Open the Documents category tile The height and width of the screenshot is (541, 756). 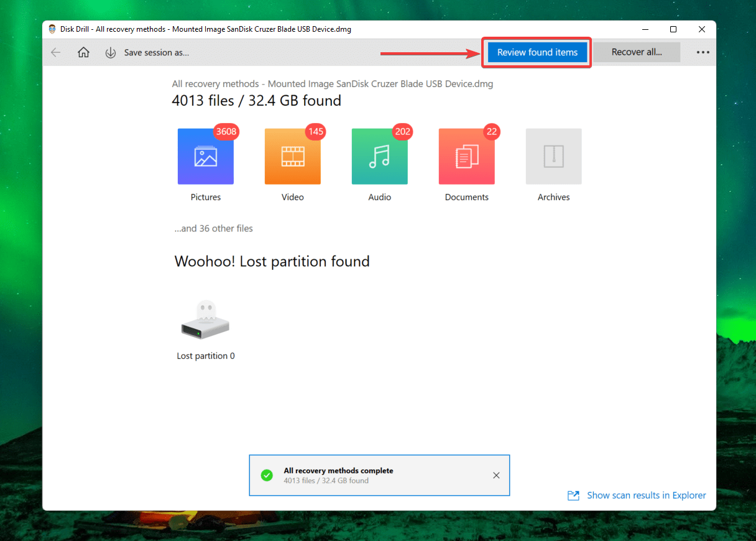(x=467, y=157)
